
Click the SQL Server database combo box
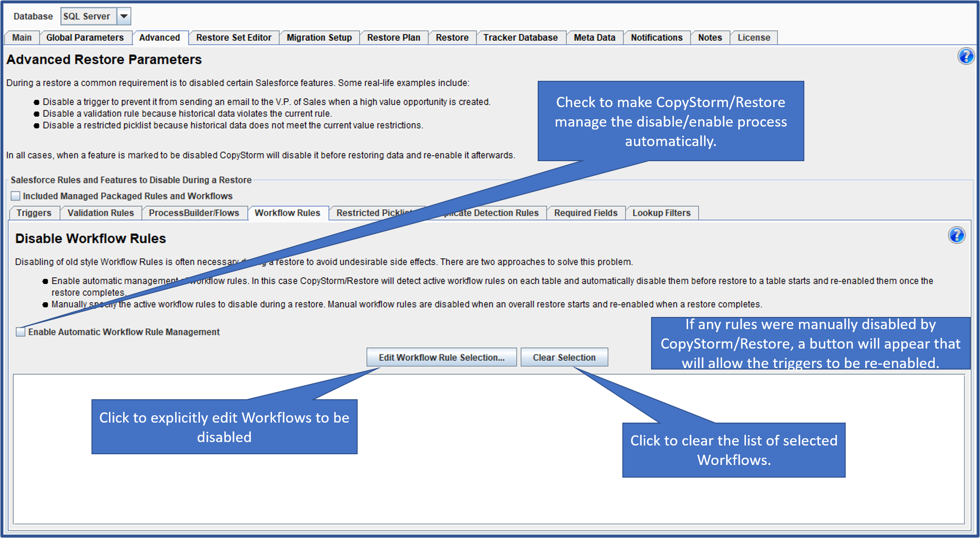95,16
